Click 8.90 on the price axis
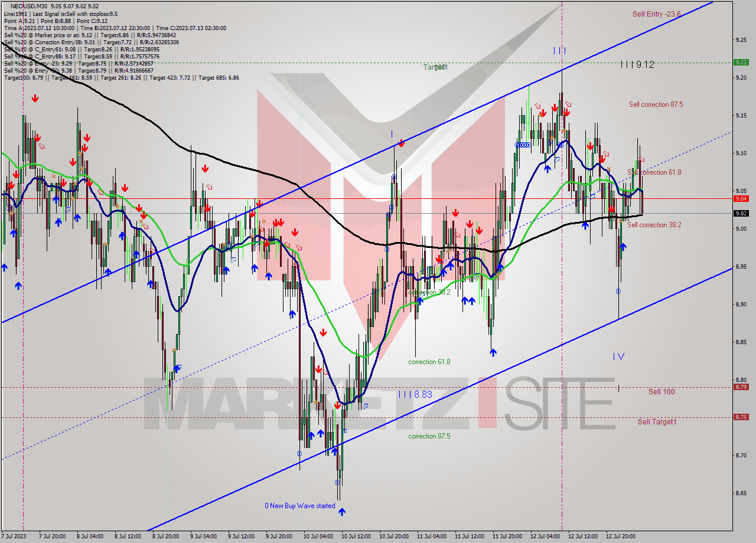Viewport: 756px width, 543px height. pyautogui.click(x=742, y=304)
